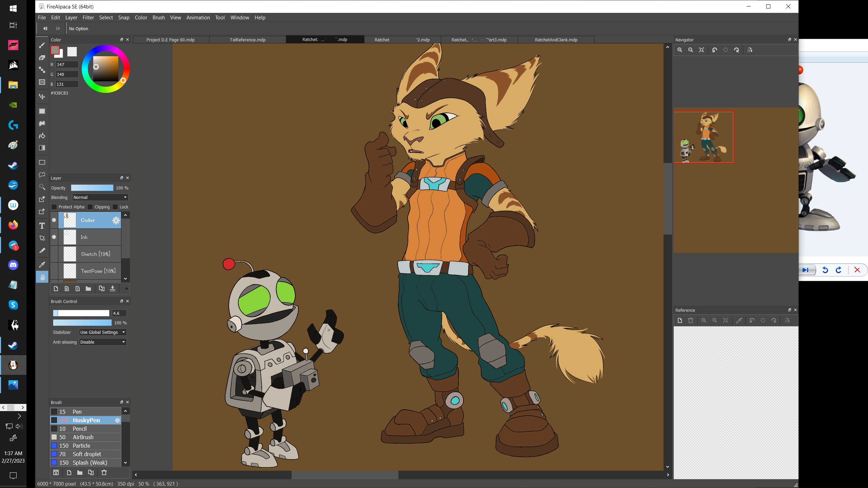
Task: Rotate canvas left in Navigator
Action: (715, 50)
